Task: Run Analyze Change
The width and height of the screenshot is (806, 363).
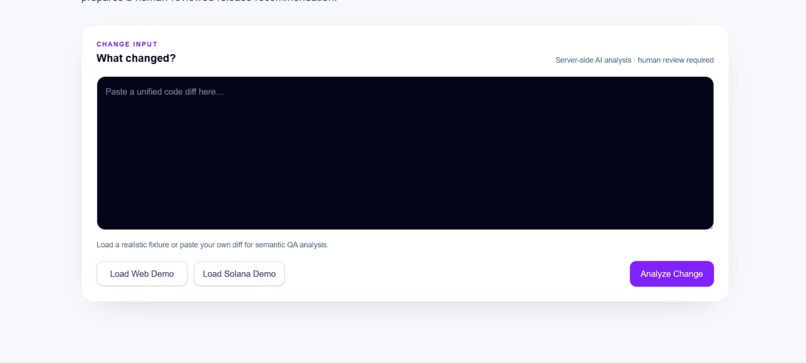Action: coord(671,274)
